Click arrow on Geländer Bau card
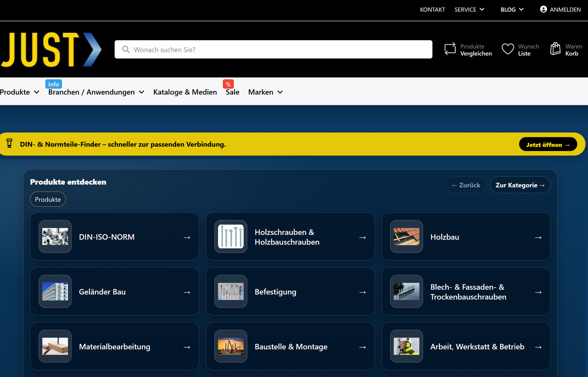The height and width of the screenshot is (377, 588). pyautogui.click(x=187, y=292)
